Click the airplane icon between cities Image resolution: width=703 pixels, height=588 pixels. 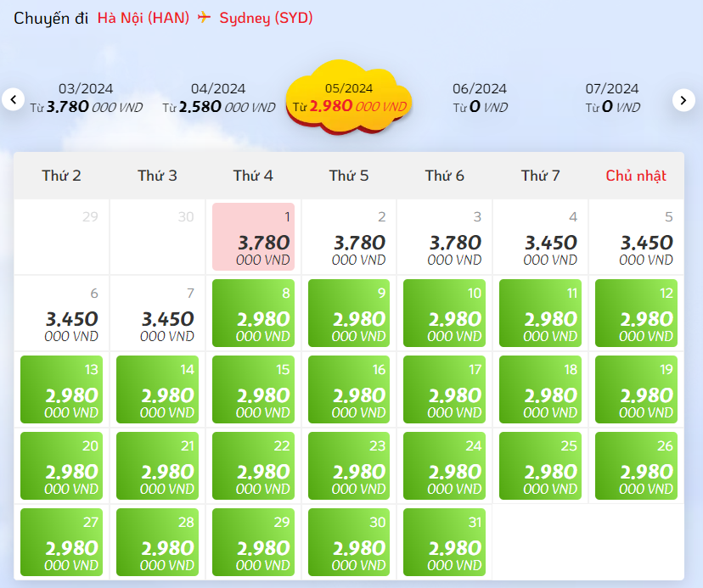coord(204,18)
